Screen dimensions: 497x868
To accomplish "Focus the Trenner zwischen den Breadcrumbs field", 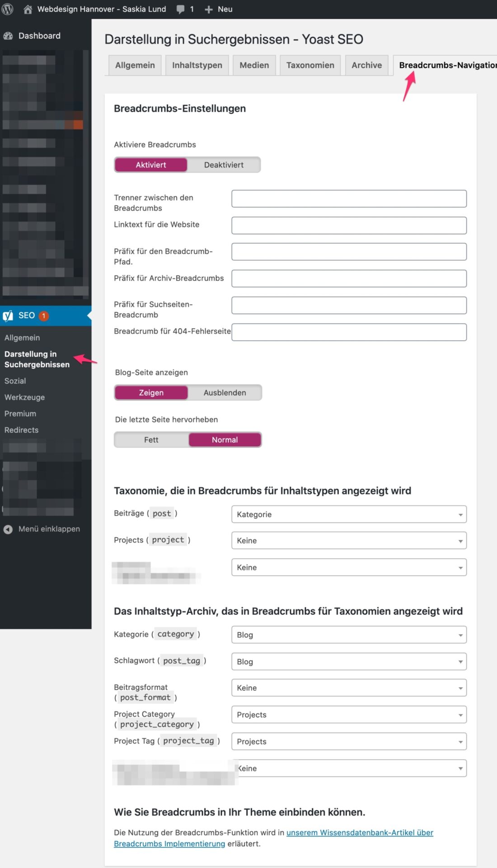I will click(x=349, y=199).
